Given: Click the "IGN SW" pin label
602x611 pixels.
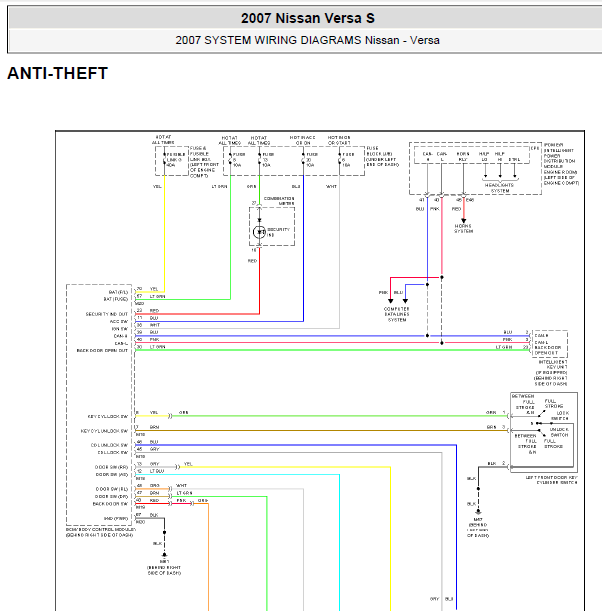Looking at the screenshot, I should pyautogui.click(x=120, y=329).
